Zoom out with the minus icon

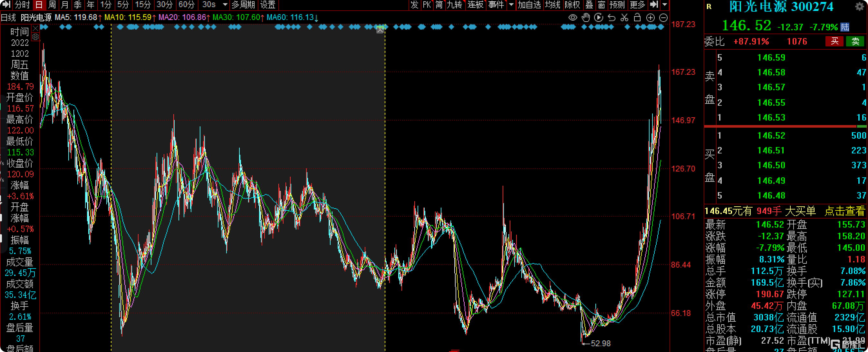(x=663, y=18)
